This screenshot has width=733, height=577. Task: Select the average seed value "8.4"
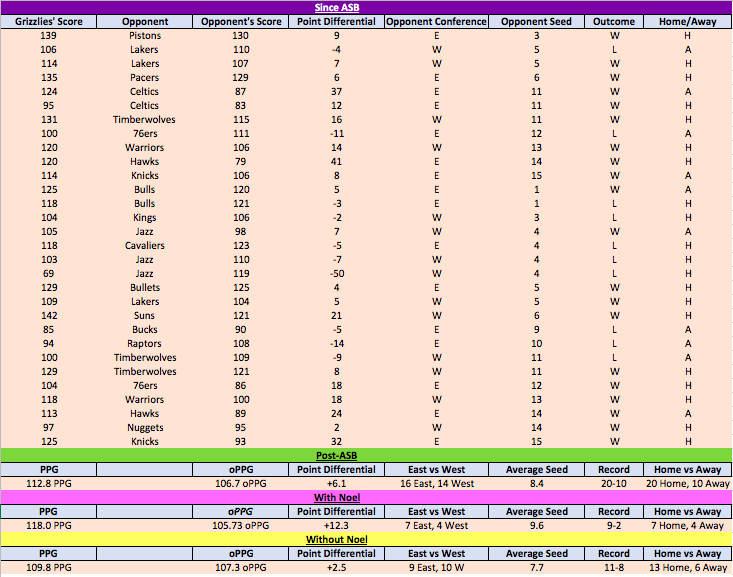click(537, 483)
